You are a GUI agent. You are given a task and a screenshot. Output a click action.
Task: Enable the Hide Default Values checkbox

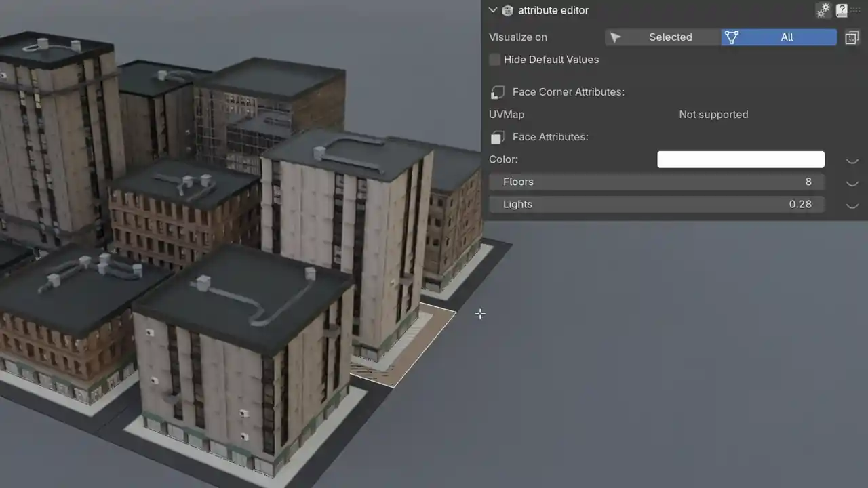tap(495, 60)
